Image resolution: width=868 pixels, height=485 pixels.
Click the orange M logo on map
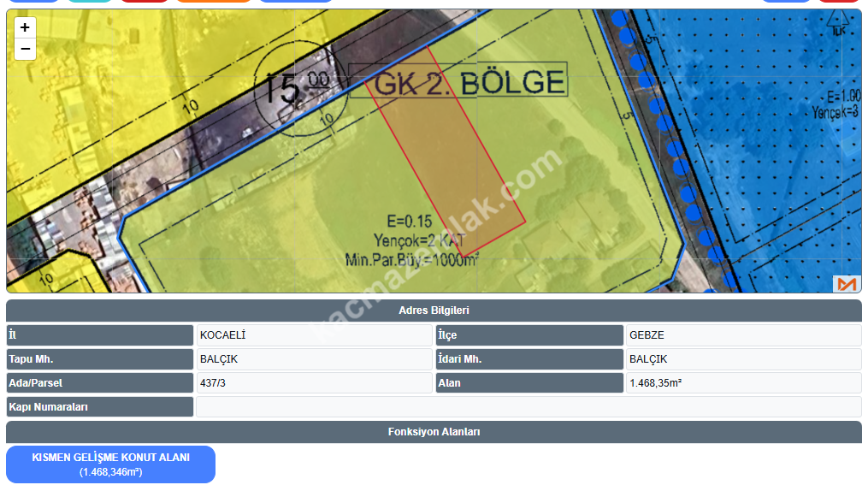[847, 284]
